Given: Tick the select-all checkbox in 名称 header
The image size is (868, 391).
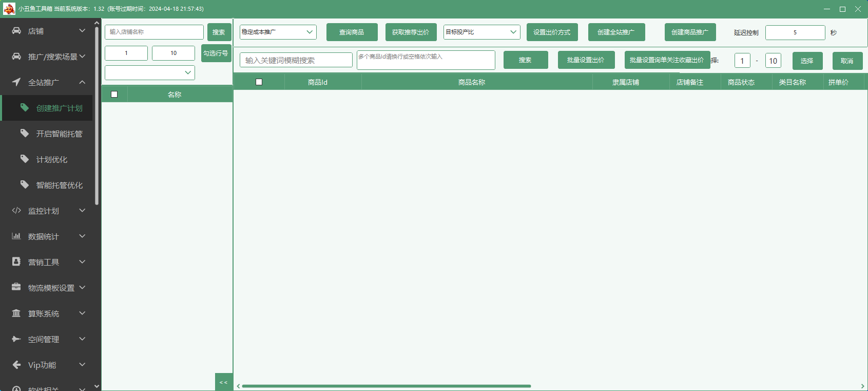Looking at the screenshot, I should click(x=114, y=95).
